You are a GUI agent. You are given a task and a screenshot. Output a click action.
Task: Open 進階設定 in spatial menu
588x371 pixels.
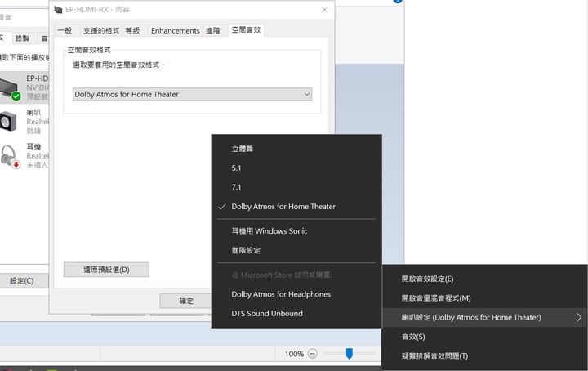[296, 250]
